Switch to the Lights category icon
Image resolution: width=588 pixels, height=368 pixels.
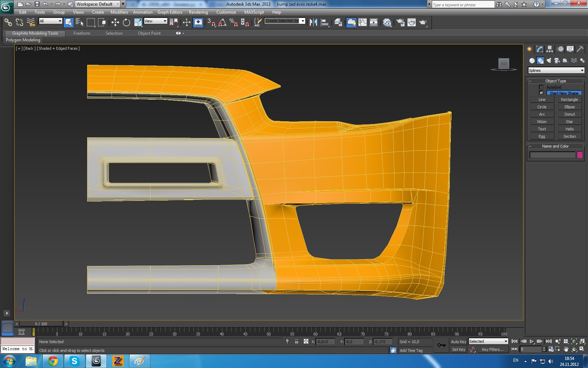pos(549,61)
